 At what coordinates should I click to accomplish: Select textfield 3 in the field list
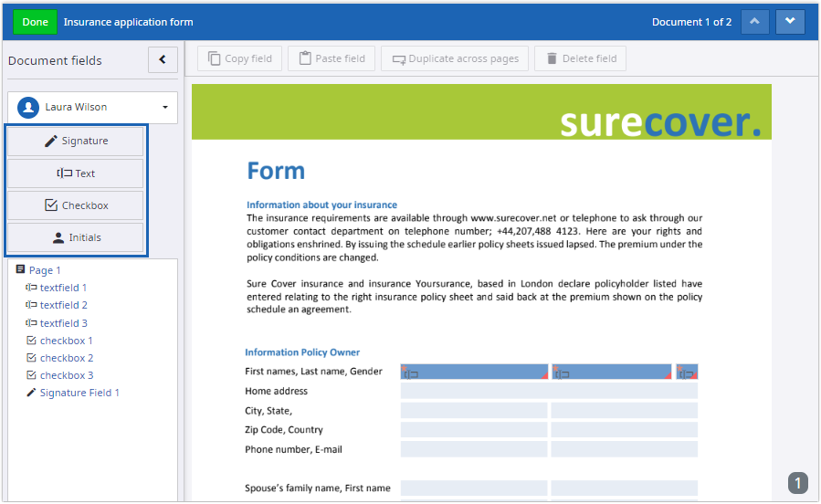pyautogui.click(x=63, y=323)
